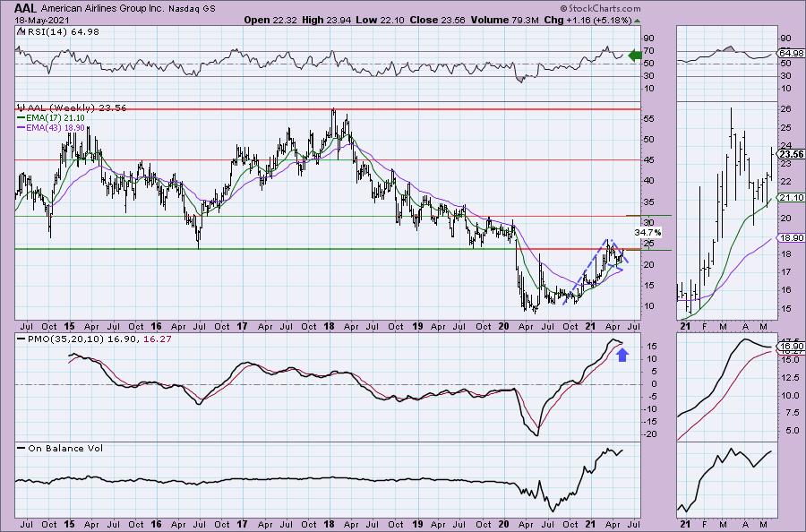Open the StockCharts.com copyright link
This screenshot has height=532, width=806.
tap(599, 8)
